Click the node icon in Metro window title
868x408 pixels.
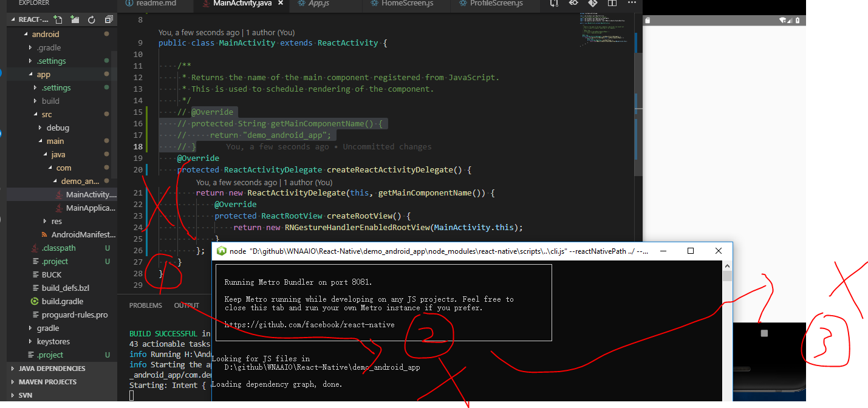(222, 251)
